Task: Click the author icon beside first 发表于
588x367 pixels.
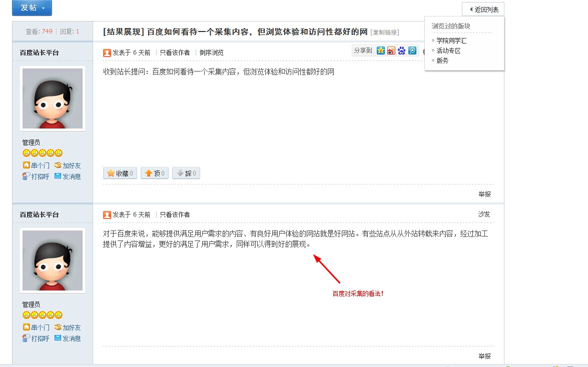Action: point(107,53)
